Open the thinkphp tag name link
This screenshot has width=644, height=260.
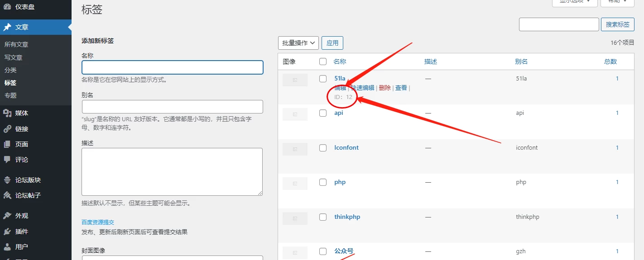click(x=347, y=217)
